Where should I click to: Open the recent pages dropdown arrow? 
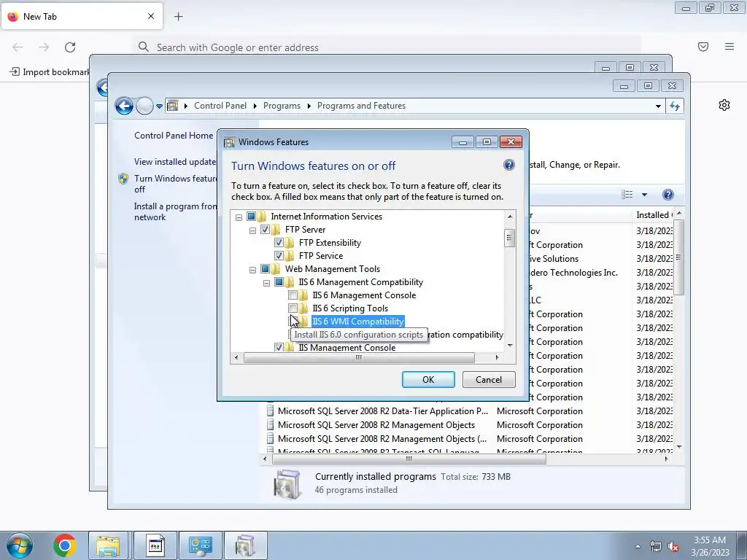point(159,106)
